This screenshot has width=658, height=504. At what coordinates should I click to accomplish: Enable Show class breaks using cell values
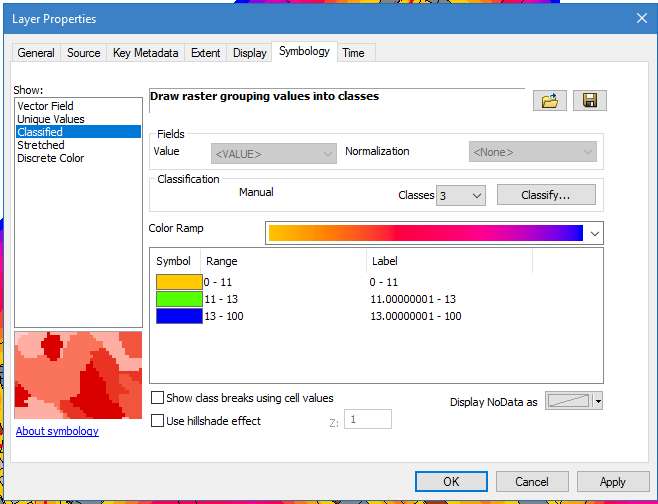(157, 398)
